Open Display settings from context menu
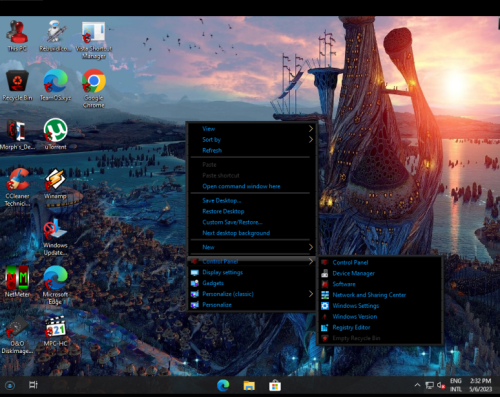 tap(252, 272)
